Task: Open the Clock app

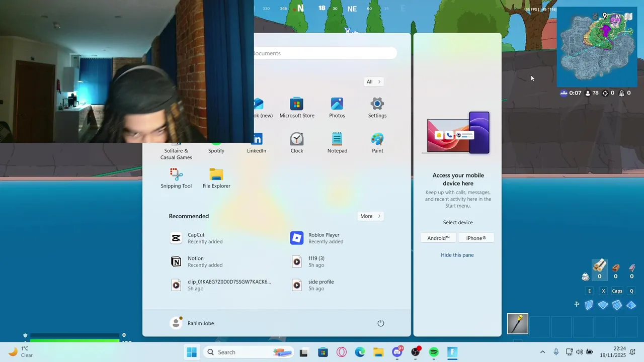Action: click(x=297, y=143)
